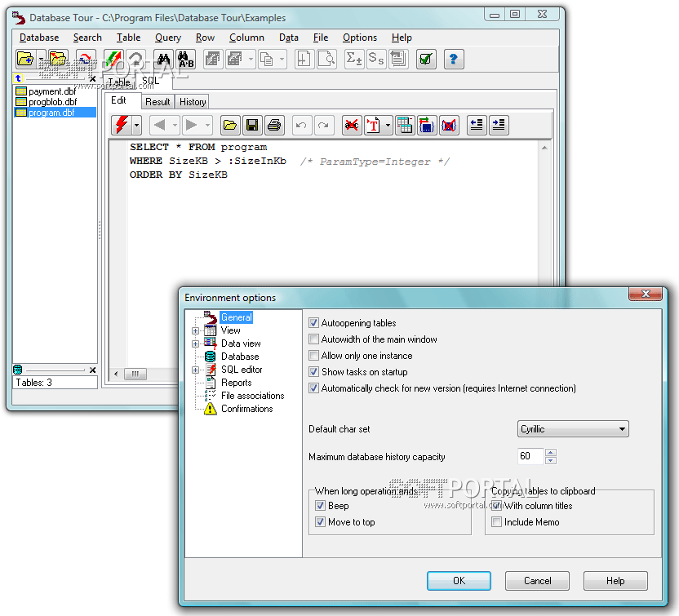Decrease history capacity with down spinner

click(550, 460)
